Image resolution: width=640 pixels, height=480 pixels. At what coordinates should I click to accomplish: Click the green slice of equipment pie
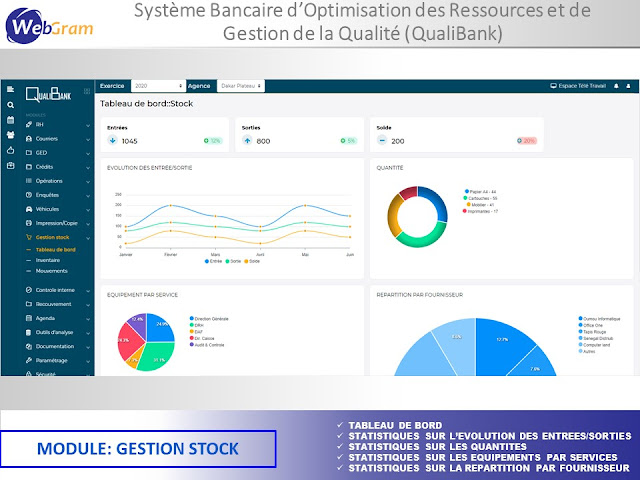pos(157,356)
